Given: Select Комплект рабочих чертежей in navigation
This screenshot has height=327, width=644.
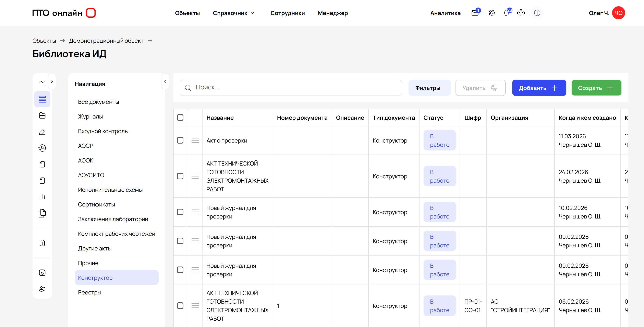Looking at the screenshot, I should pyautogui.click(x=117, y=234).
